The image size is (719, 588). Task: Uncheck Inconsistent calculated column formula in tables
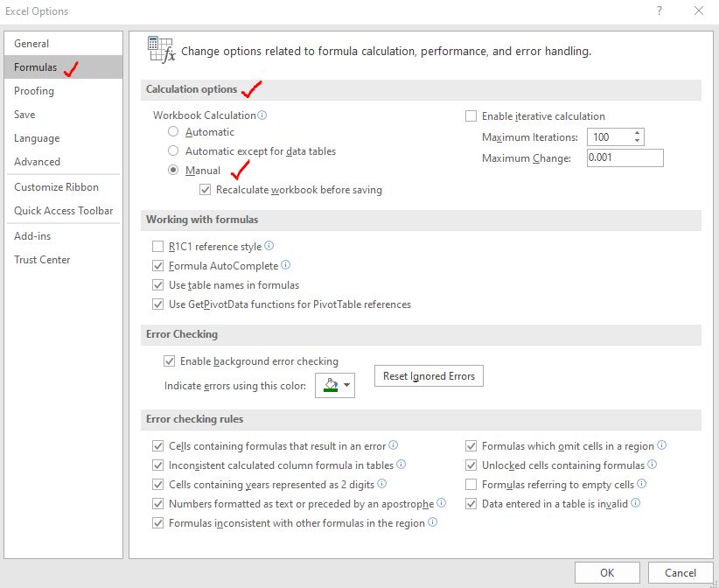click(x=157, y=465)
